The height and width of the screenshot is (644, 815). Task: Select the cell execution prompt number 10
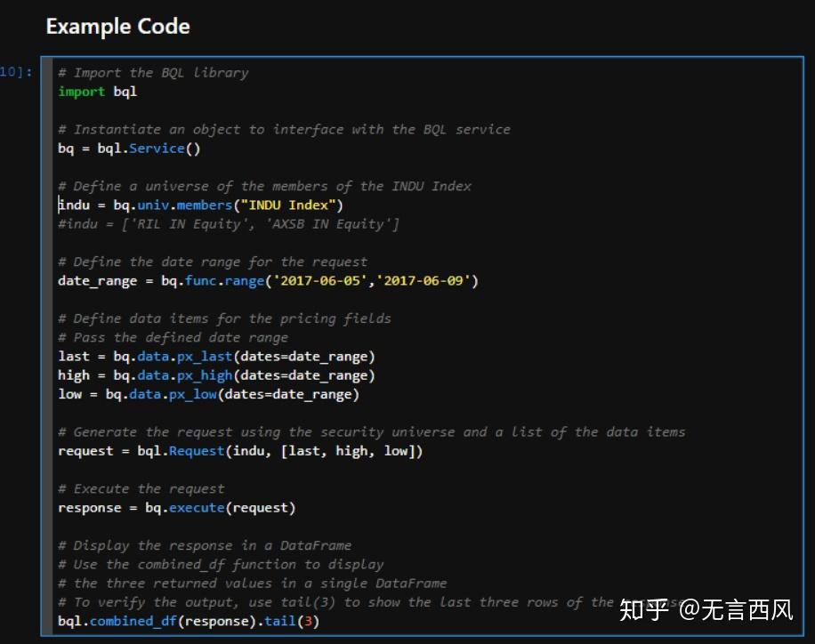(16, 72)
